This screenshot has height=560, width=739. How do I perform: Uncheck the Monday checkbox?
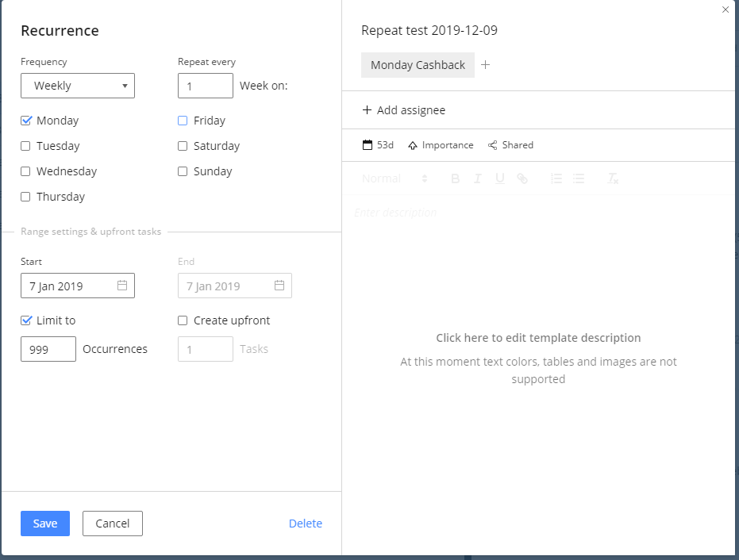pos(26,121)
